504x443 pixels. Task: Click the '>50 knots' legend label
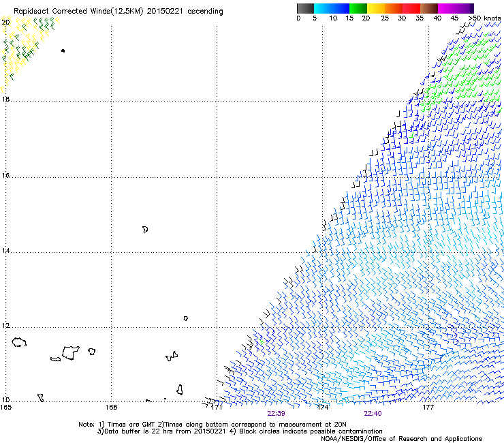click(x=484, y=18)
